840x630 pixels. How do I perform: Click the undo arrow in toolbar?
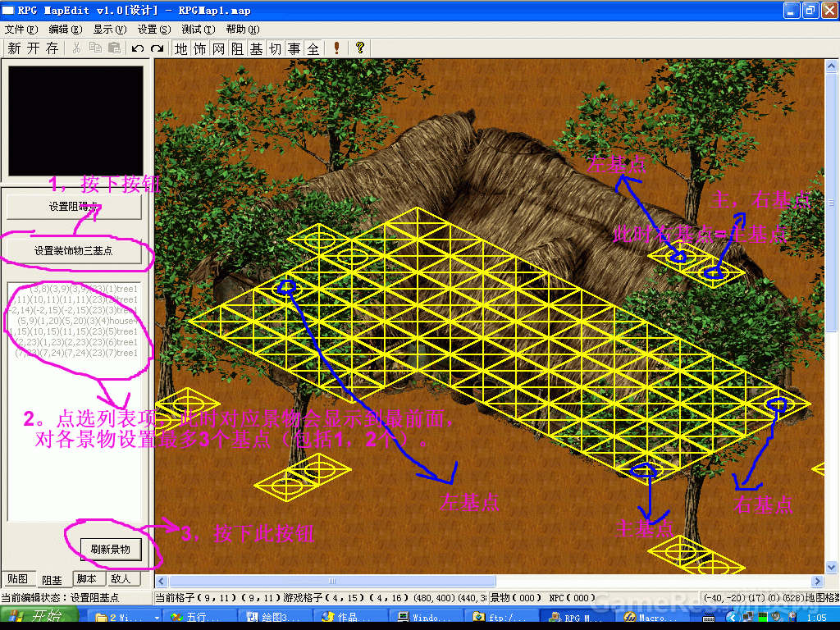pyautogui.click(x=138, y=48)
